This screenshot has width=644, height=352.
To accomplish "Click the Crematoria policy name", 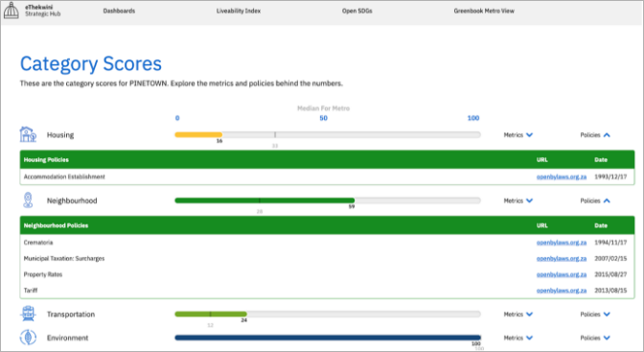I will [x=38, y=243].
